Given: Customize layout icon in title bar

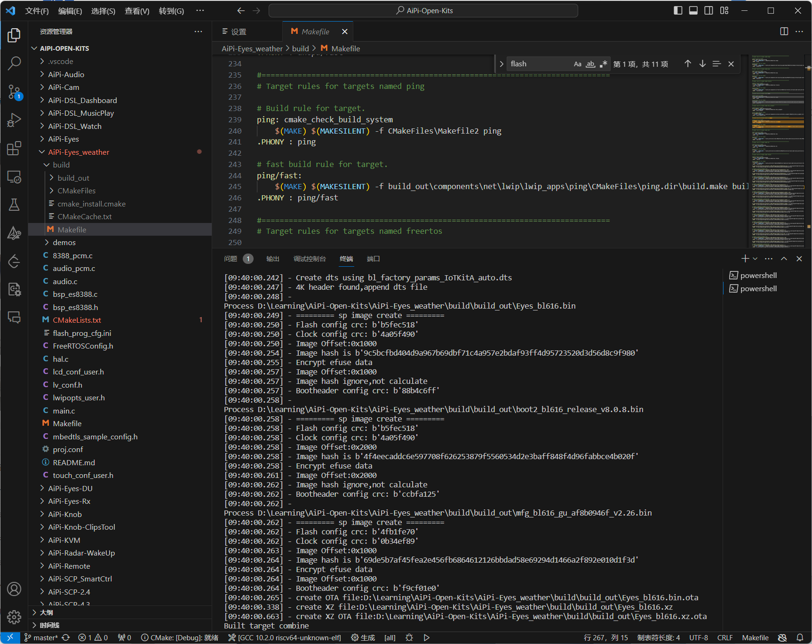Looking at the screenshot, I should pos(724,10).
